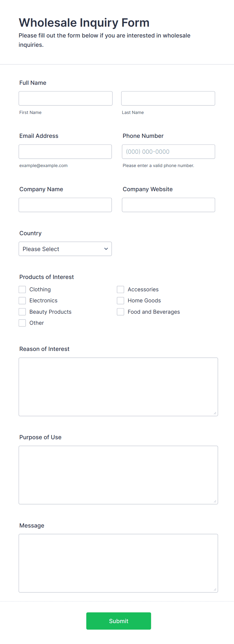Open the Country selection dropdown
The width and height of the screenshot is (234, 644).
65,249
